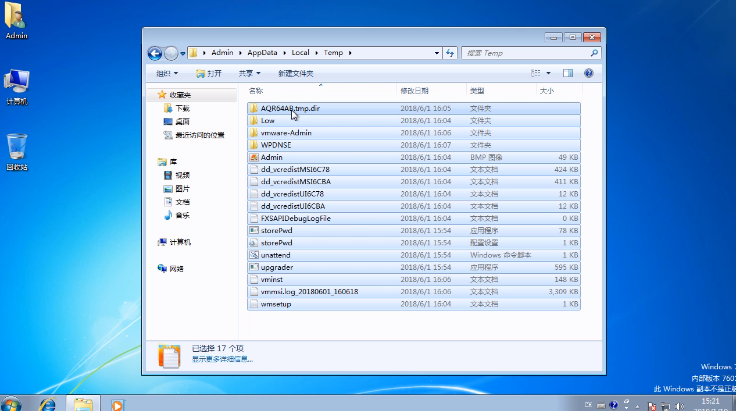The height and width of the screenshot is (411, 736).
Task: Open the Admin folder desktop icon
Action: (16, 21)
